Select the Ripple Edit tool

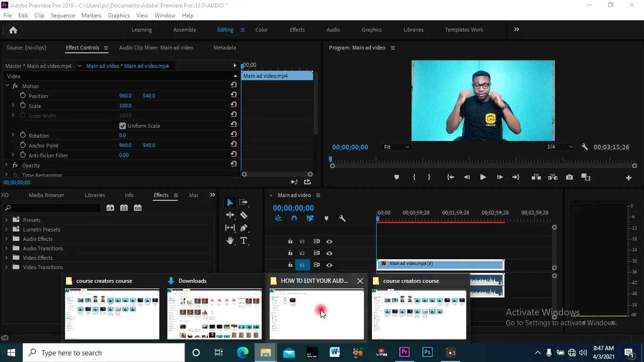pyautogui.click(x=230, y=215)
